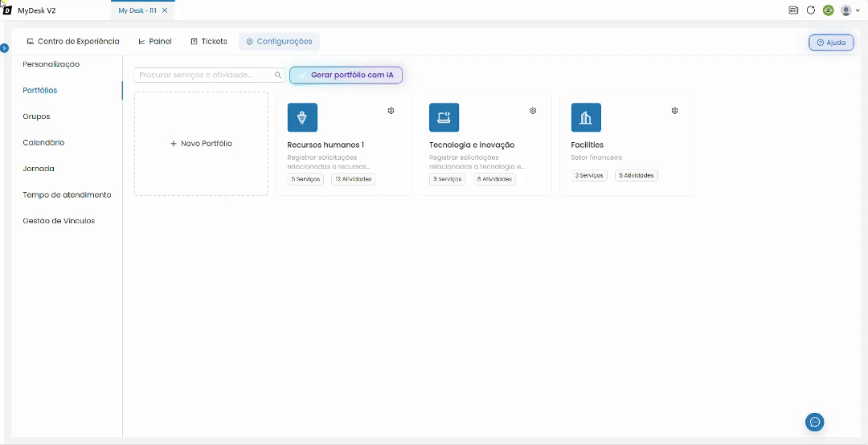Open the Tickets tab
The height and width of the screenshot is (445, 868).
209,42
